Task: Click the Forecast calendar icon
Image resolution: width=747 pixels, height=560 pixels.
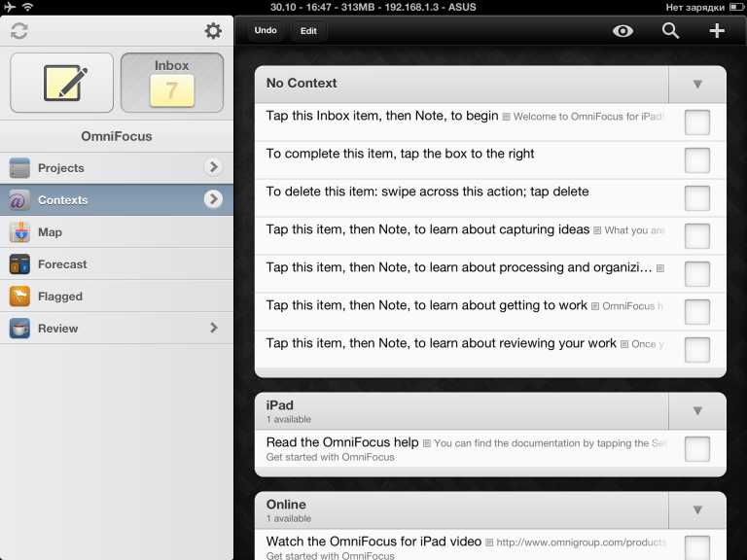Action: point(19,264)
